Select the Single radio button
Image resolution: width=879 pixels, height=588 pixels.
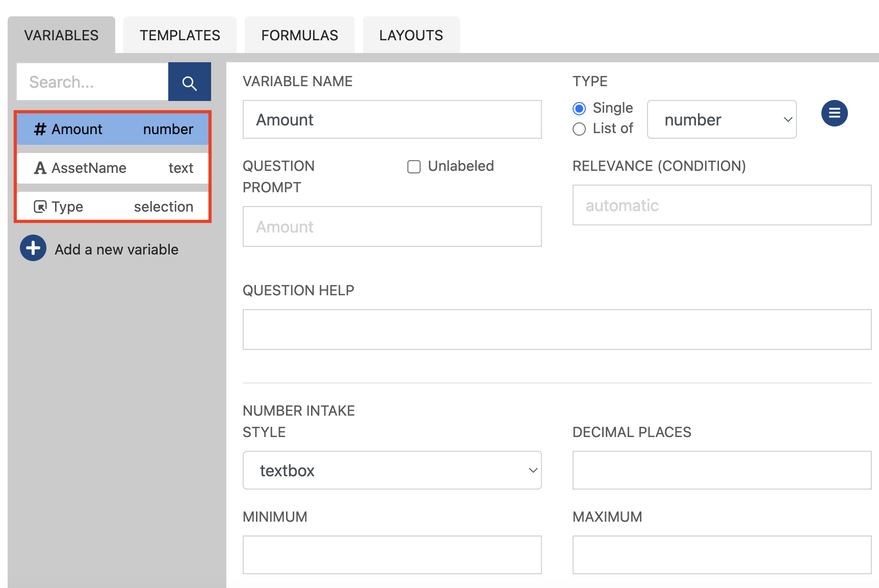click(x=579, y=108)
